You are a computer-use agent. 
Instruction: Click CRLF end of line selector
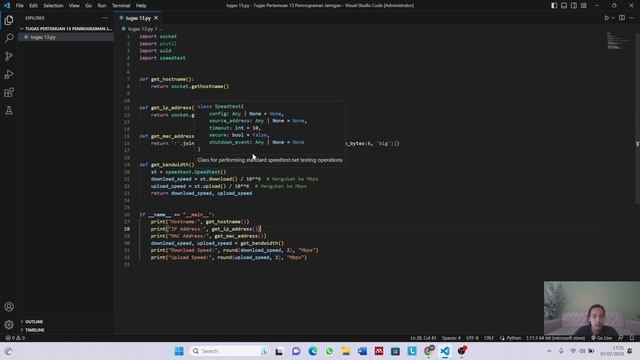click(x=489, y=338)
